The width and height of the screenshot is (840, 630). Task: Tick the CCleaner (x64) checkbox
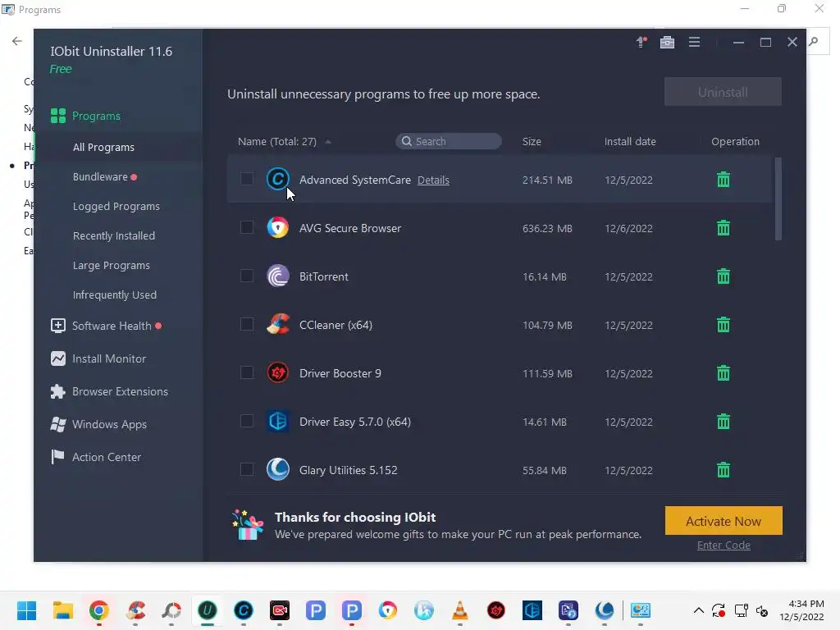pyautogui.click(x=247, y=324)
